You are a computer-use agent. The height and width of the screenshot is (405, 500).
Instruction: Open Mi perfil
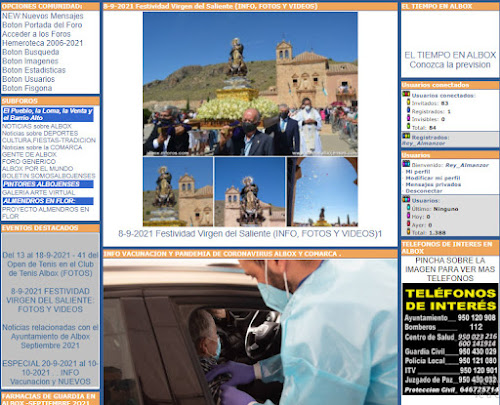tap(418, 172)
